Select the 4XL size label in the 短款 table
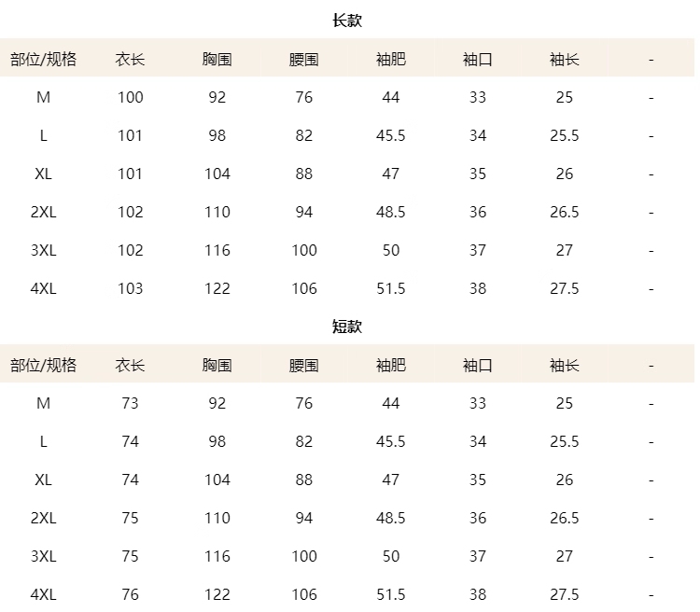The height and width of the screenshot is (612, 700). pyautogui.click(x=44, y=594)
